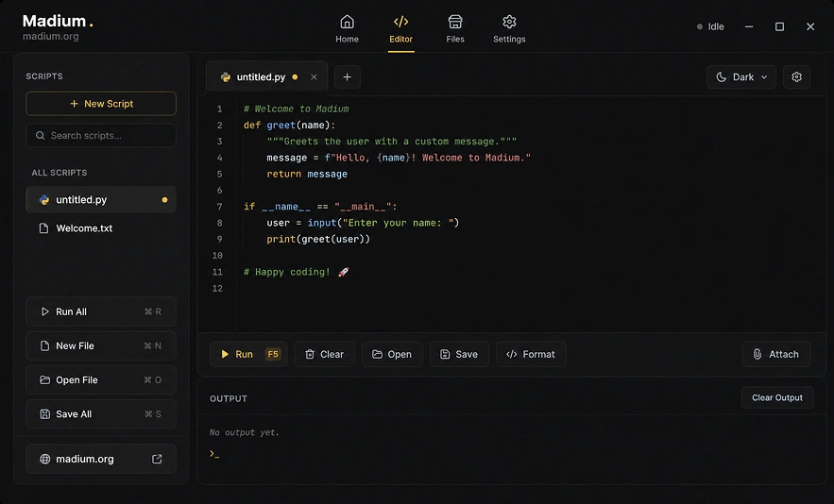Click the Attach button
834x504 pixels.
(x=776, y=354)
